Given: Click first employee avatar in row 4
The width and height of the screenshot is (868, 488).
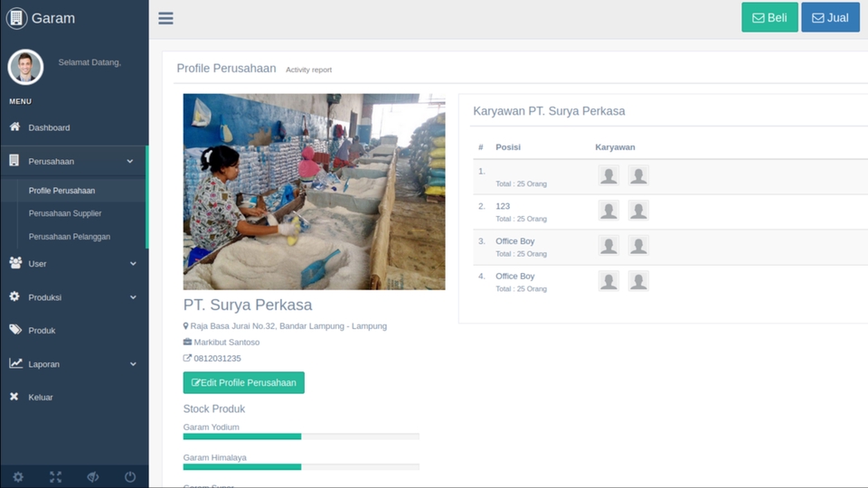Looking at the screenshot, I should [x=609, y=281].
